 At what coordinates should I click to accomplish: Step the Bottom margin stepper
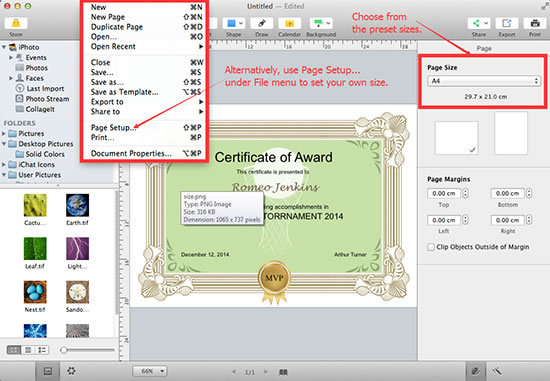(x=529, y=193)
